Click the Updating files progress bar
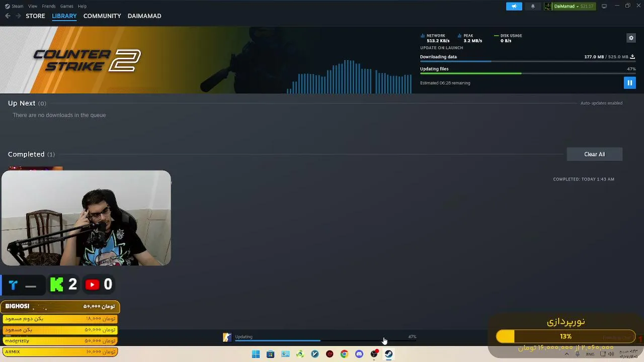 (x=528, y=74)
